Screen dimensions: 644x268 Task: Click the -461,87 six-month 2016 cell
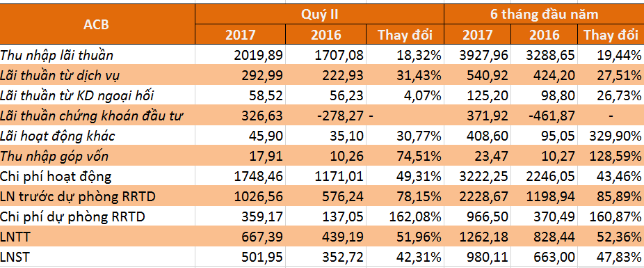coord(545,115)
